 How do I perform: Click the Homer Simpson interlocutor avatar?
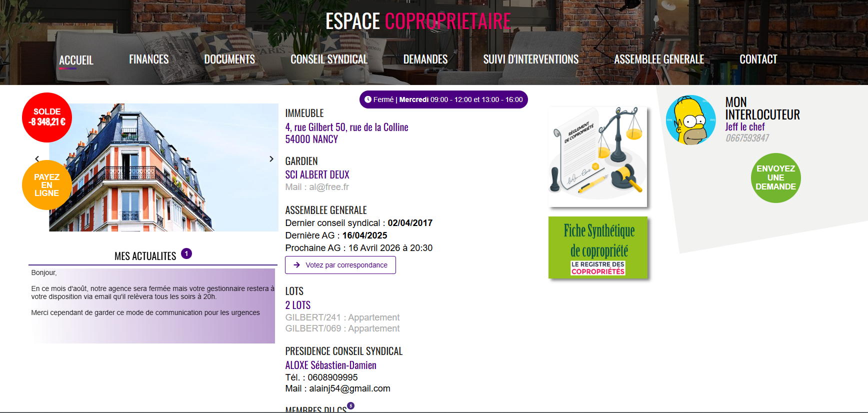(691, 120)
